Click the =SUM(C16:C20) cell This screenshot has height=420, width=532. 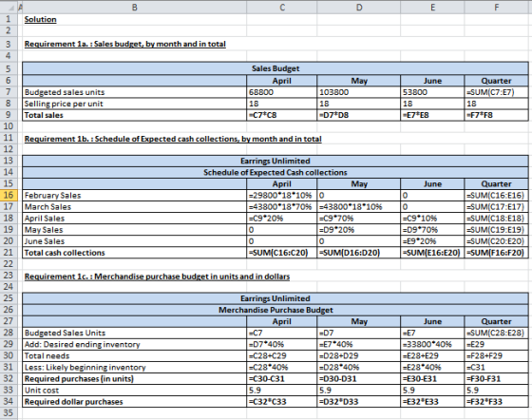[x=282, y=253]
